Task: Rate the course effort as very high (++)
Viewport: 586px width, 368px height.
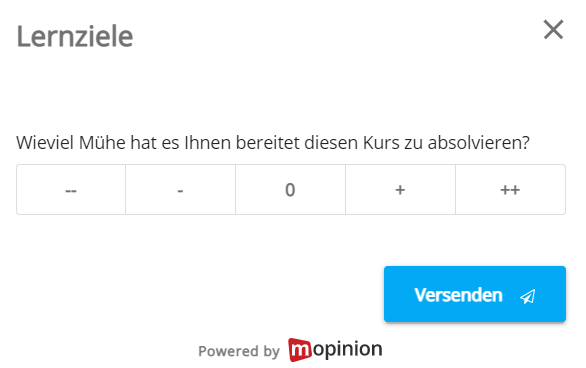Action: (511, 189)
